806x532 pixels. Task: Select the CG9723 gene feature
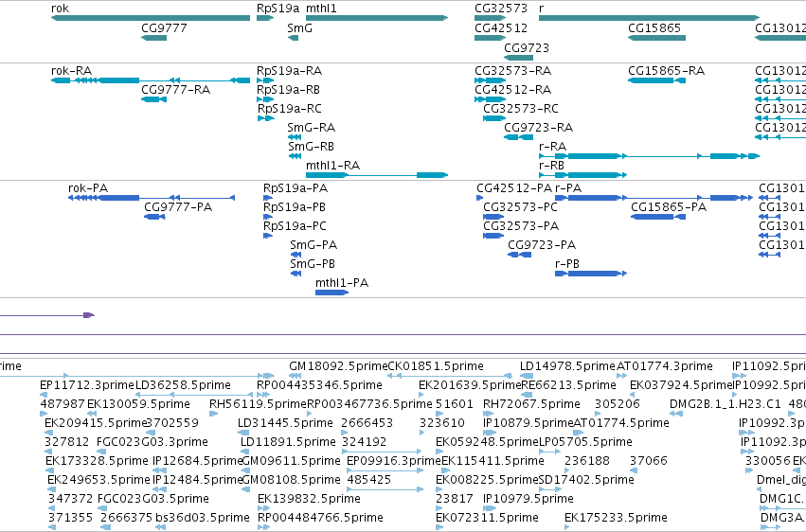coord(518,57)
